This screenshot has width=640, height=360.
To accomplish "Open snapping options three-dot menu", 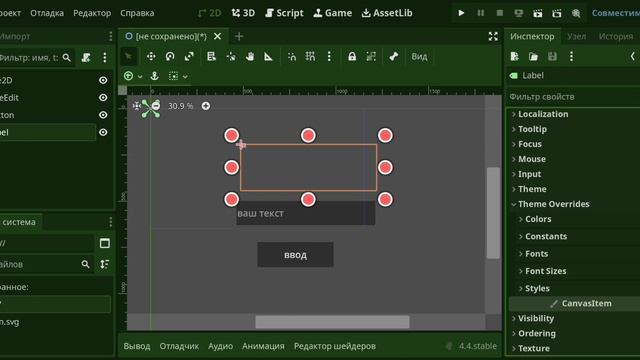I will (329, 56).
